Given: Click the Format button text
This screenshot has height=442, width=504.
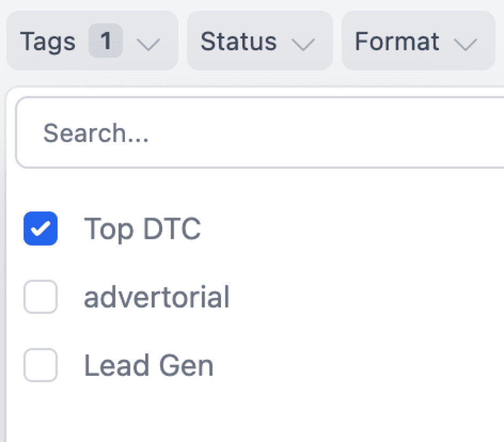Looking at the screenshot, I should (397, 41).
